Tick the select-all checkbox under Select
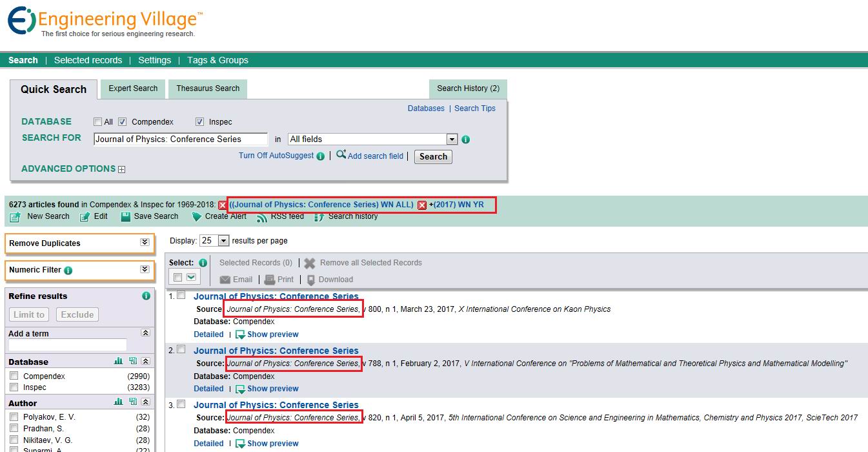Viewport: 868px width, 452px height. click(177, 278)
